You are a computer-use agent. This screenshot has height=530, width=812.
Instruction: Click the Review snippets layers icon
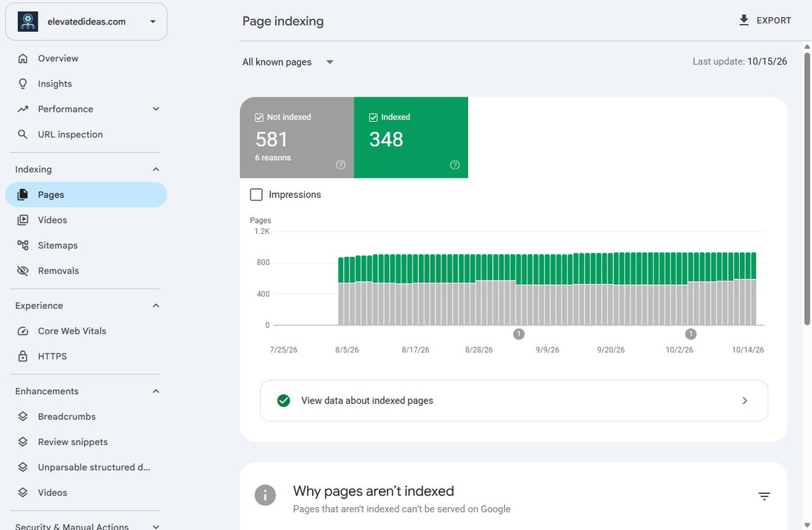[x=23, y=442]
